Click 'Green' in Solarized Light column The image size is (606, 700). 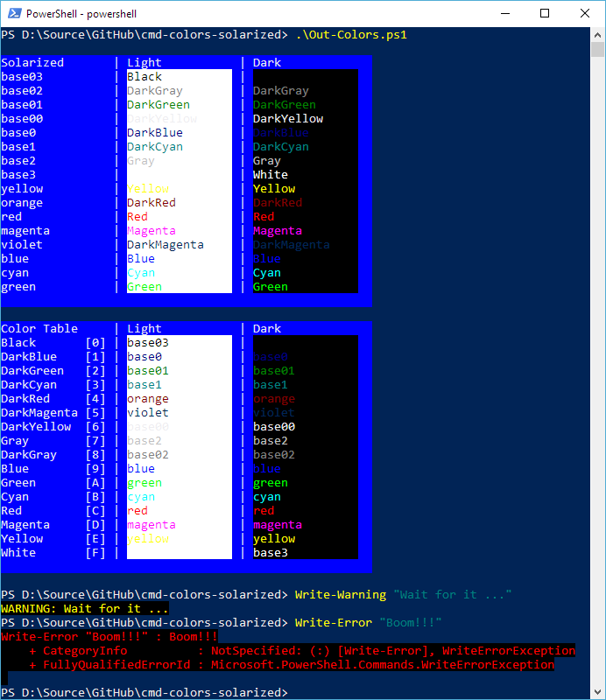pos(144,287)
